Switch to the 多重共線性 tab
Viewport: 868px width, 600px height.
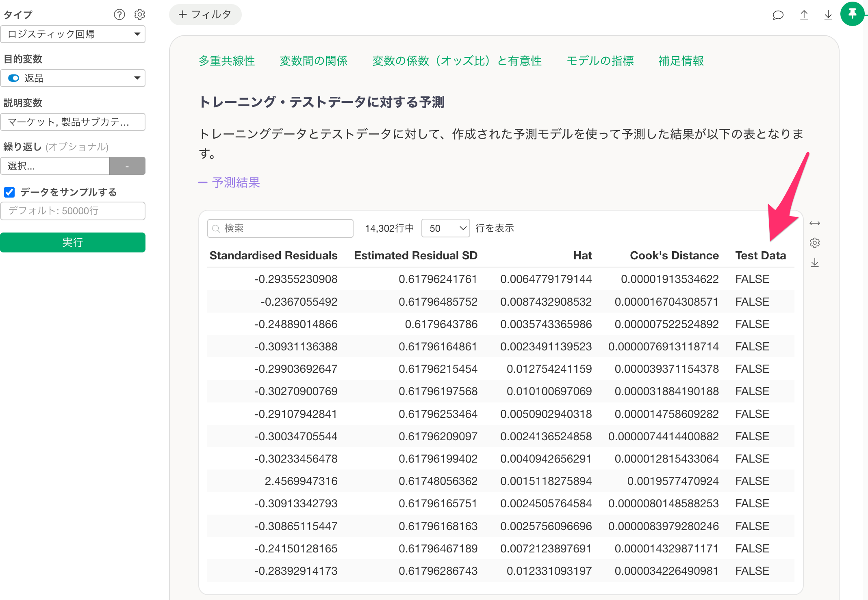pos(227,61)
